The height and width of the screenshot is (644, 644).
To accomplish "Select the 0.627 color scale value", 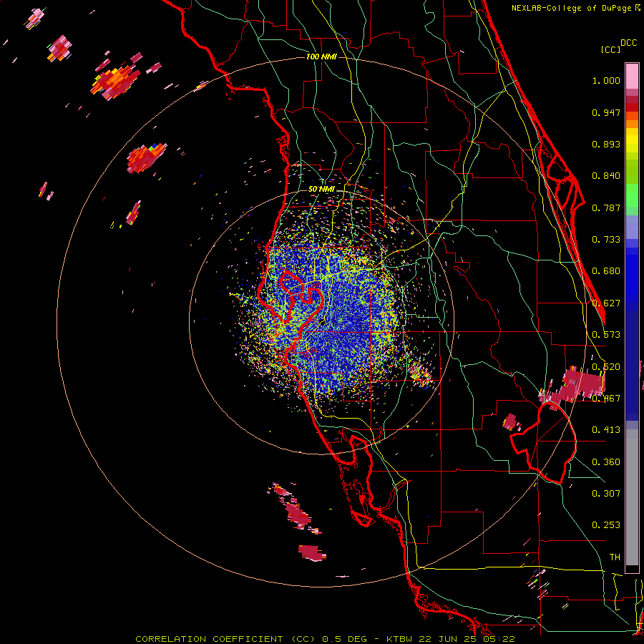I will click(x=606, y=303).
